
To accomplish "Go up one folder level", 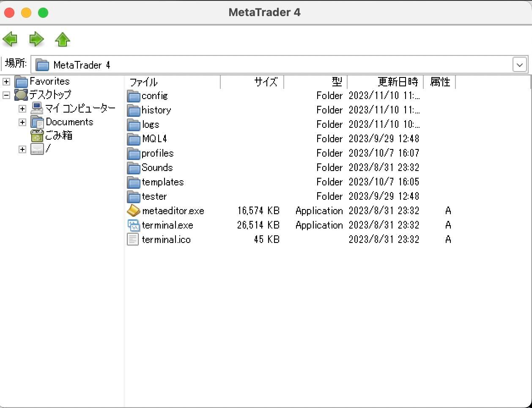I will [x=63, y=39].
